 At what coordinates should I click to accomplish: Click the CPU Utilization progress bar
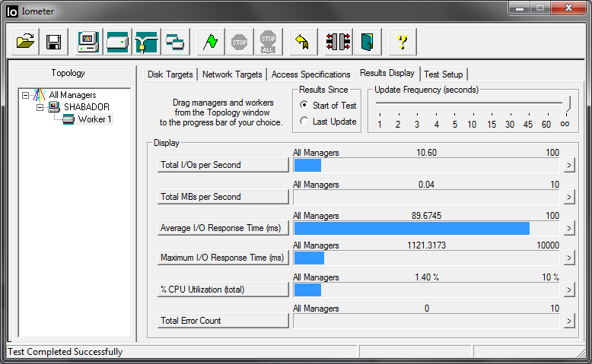tap(426, 290)
